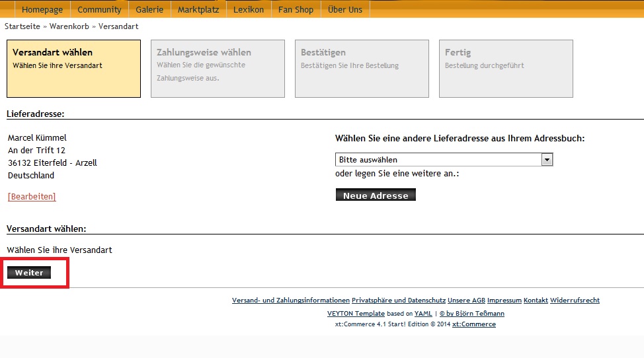
Task: Open the Lexikon menu entry
Action: pyautogui.click(x=248, y=9)
